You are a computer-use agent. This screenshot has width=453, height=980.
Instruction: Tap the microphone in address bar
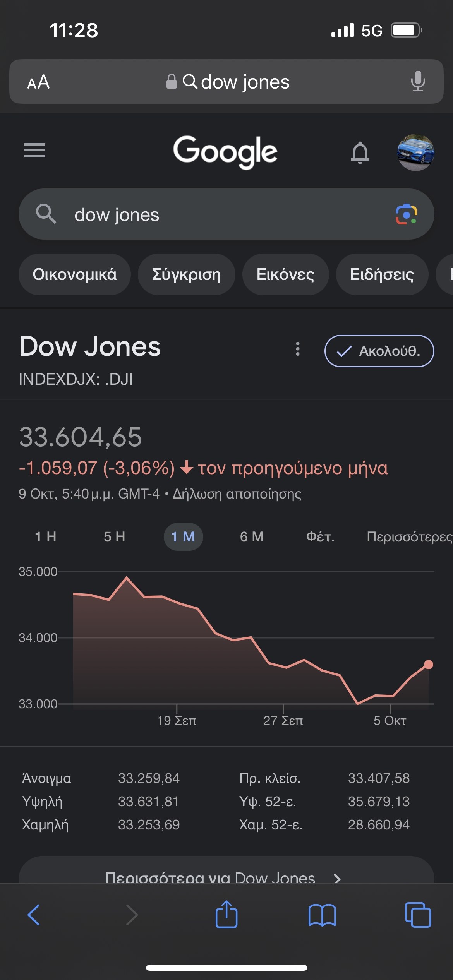click(418, 81)
